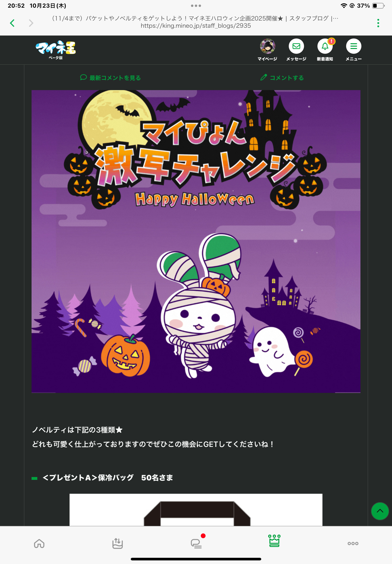This screenshot has height=564, width=392.
Task: Tap the three dots at screen top
Action: coord(196,6)
